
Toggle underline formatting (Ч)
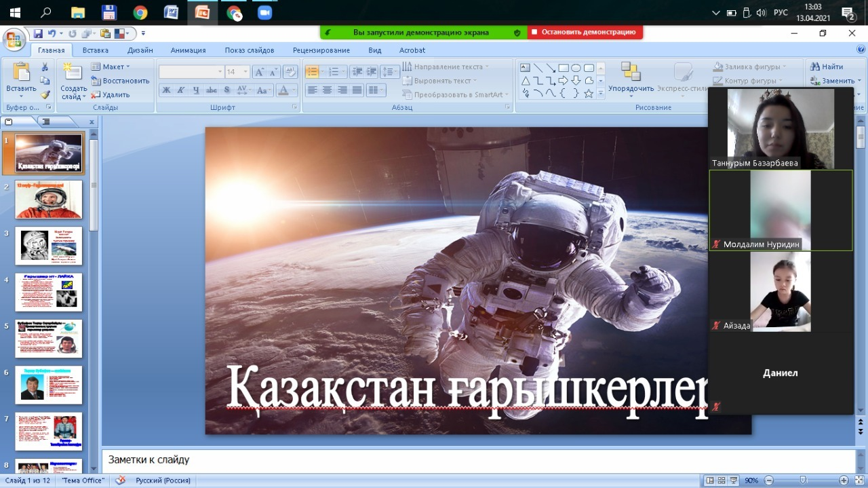196,90
